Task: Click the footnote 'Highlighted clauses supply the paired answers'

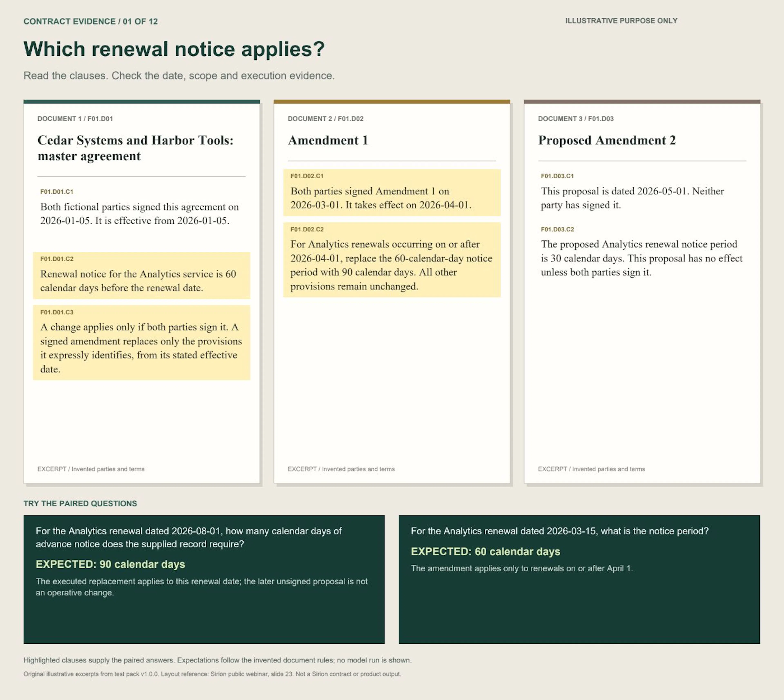Action: [217, 660]
